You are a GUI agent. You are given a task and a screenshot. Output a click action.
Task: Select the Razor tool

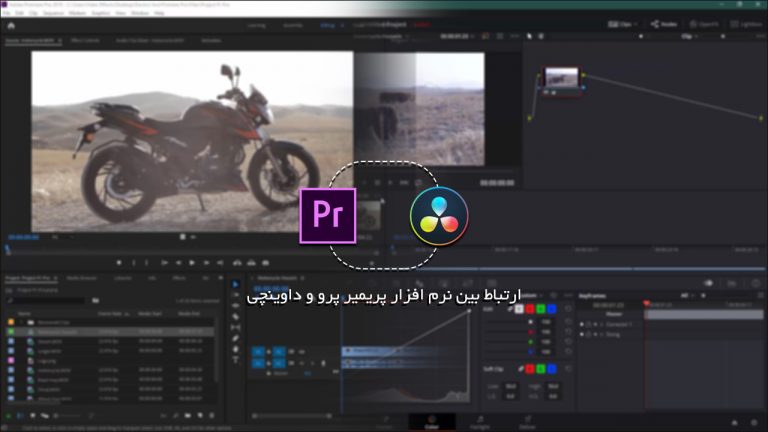tap(236, 316)
